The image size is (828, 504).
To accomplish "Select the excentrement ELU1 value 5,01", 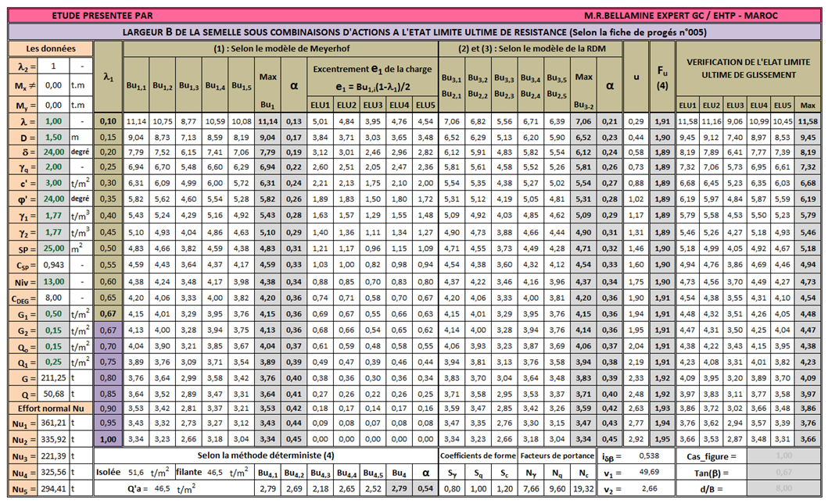I will coord(320,121).
